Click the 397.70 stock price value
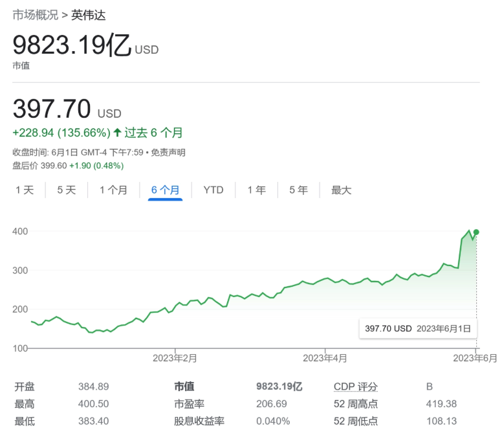504x437 pixels. [52, 109]
